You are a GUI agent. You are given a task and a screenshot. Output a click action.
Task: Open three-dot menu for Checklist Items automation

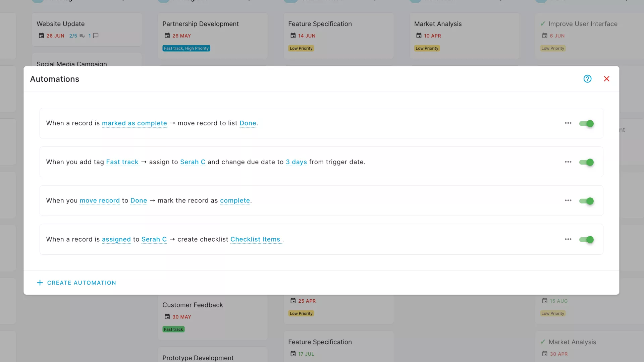[x=568, y=239]
